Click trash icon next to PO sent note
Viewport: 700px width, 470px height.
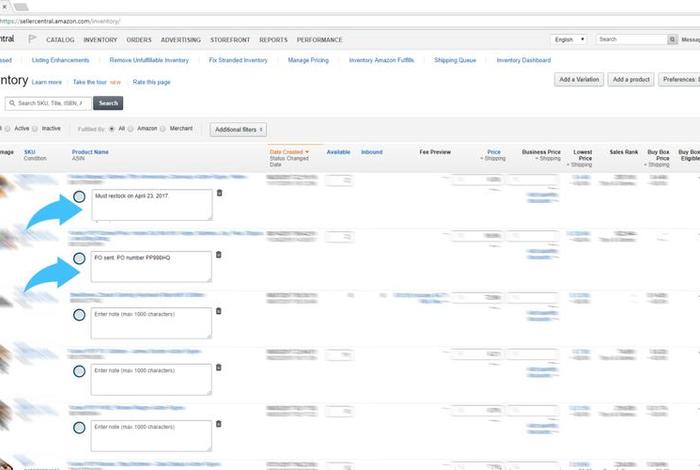coord(220,254)
